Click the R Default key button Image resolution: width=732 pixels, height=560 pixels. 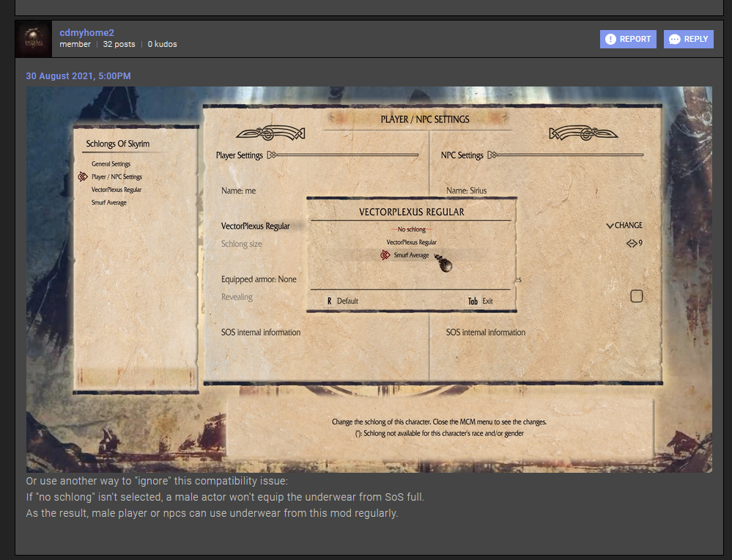[x=341, y=301]
